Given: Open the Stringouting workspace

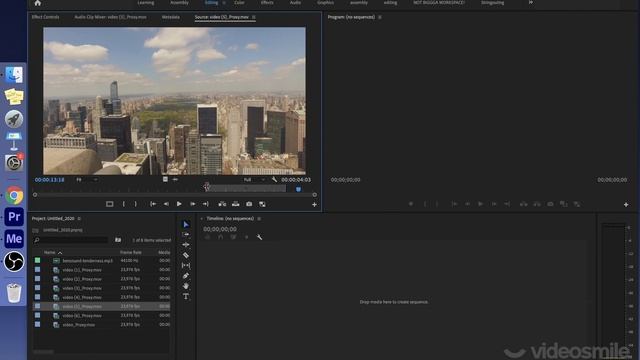Looking at the screenshot, I should pos(492,2).
